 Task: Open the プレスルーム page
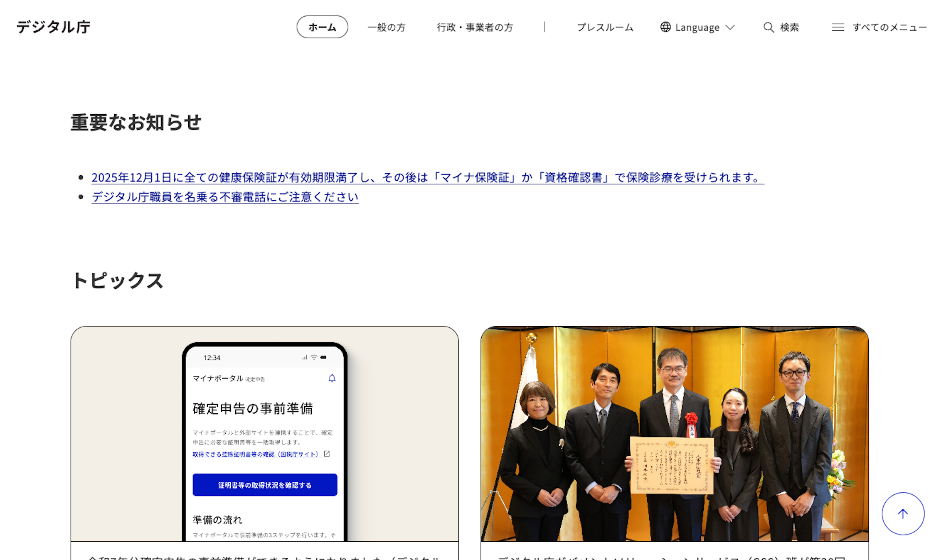tap(605, 27)
